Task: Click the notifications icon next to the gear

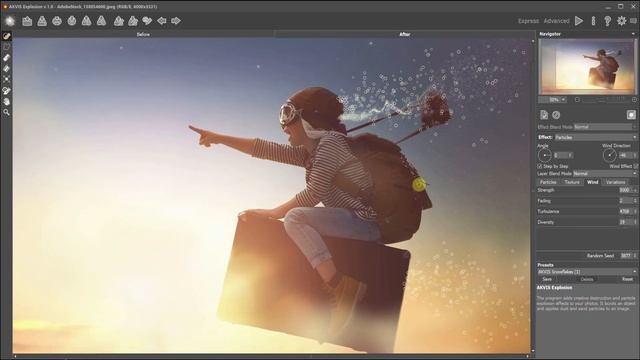Action: 633,21
